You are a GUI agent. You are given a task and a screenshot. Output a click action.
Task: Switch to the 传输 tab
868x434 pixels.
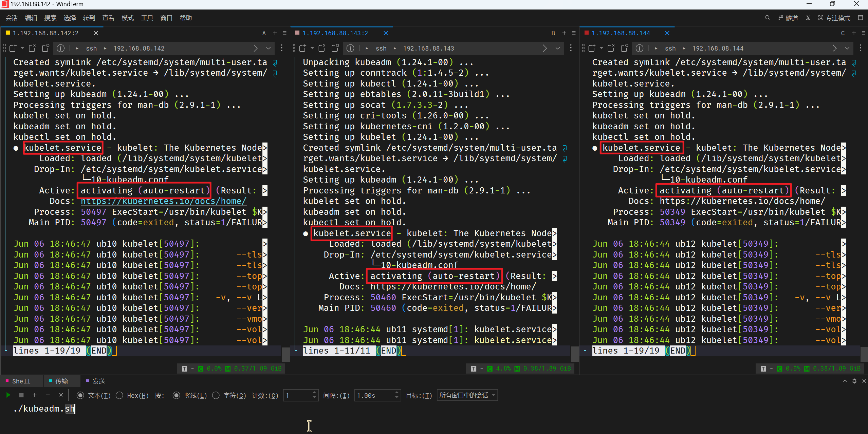(61, 381)
